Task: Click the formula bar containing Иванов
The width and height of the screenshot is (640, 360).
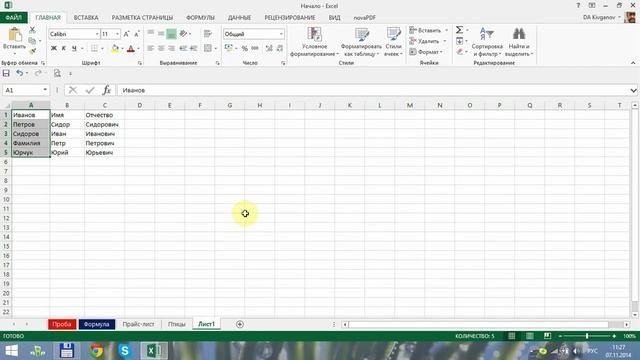Action: tap(373, 90)
